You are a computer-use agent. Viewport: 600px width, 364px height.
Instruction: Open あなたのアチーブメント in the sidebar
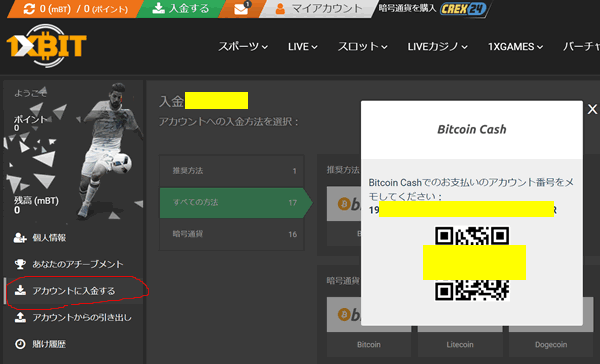coord(73,264)
